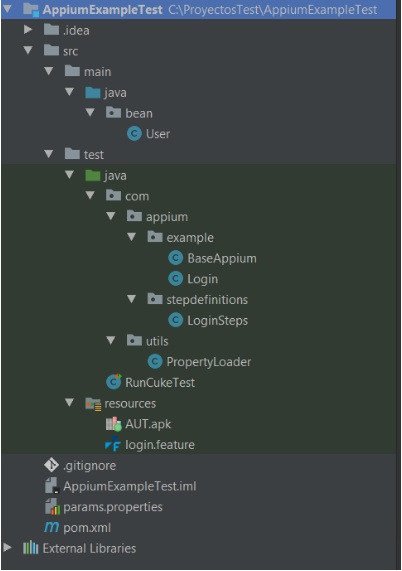Image resolution: width=402 pixels, height=571 pixels.
Task: Select the BaseAppium class
Action: click(x=221, y=258)
